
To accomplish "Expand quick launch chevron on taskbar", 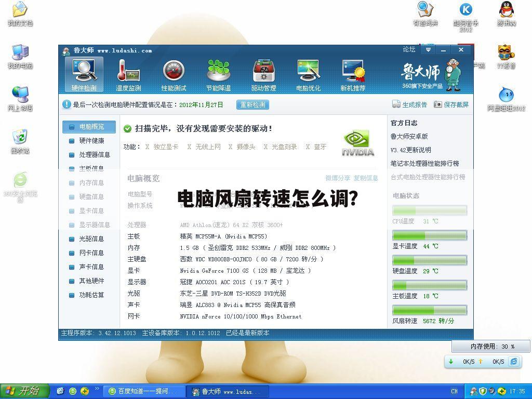I will (x=97, y=389).
